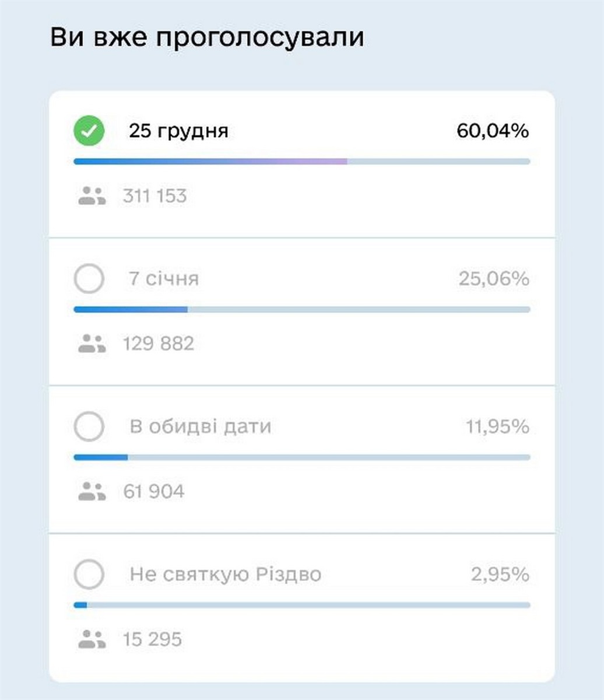Select the 7 січня radio button

tap(89, 278)
